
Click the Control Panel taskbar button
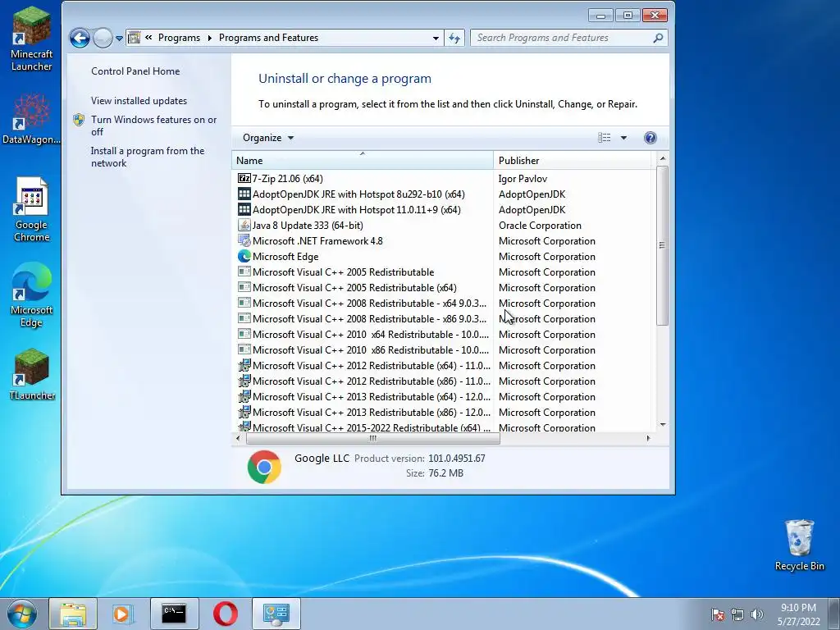276,614
